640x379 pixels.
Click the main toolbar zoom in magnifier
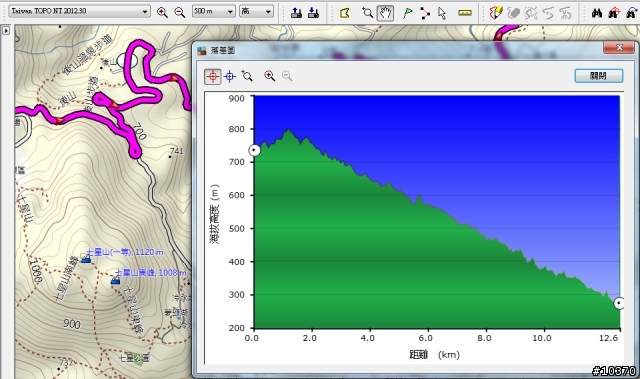coord(162,12)
